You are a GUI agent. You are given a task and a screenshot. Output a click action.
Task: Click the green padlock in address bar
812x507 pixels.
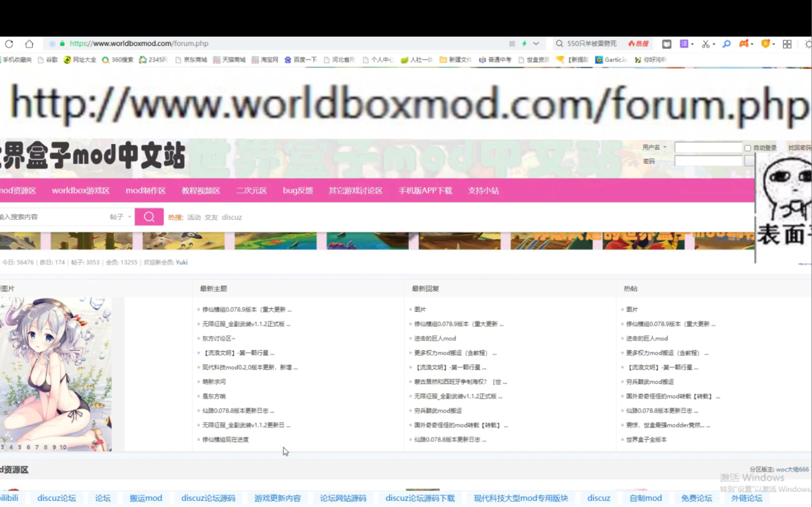coord(62,43)
